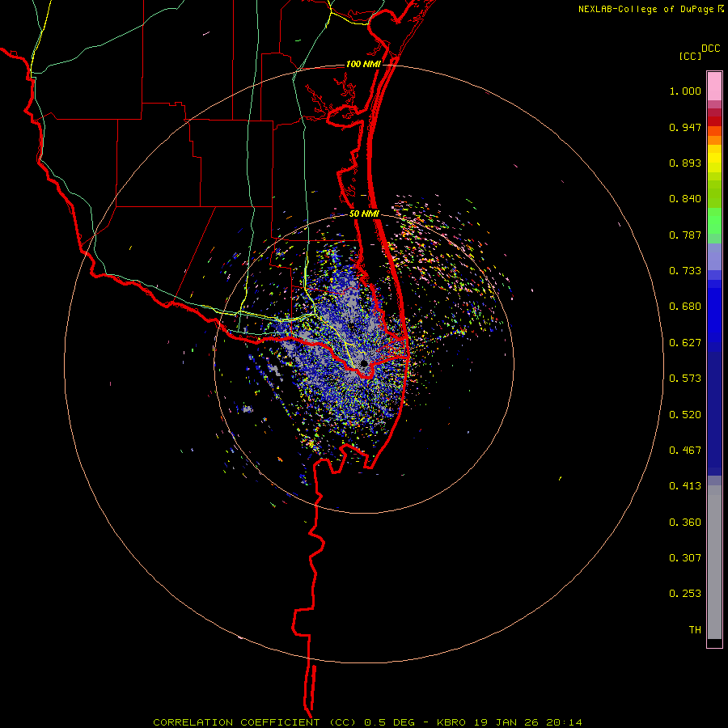
Task: Select the 0.893 legend value
Action: [x=685, y=163]
